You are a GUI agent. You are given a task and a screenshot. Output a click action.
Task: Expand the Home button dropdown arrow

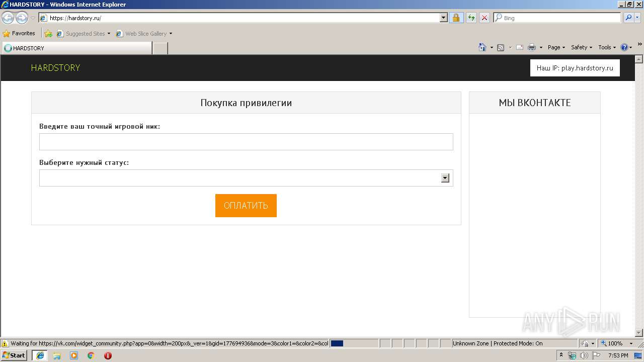(492, 47)
